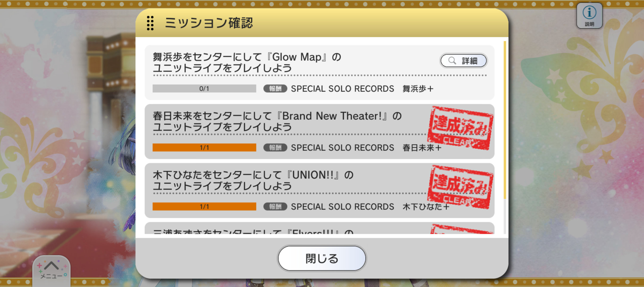Click the dotted grip icon beside ミッション確認
The image size is (644, 287).
pyautogui.click(x=150, y=23)
